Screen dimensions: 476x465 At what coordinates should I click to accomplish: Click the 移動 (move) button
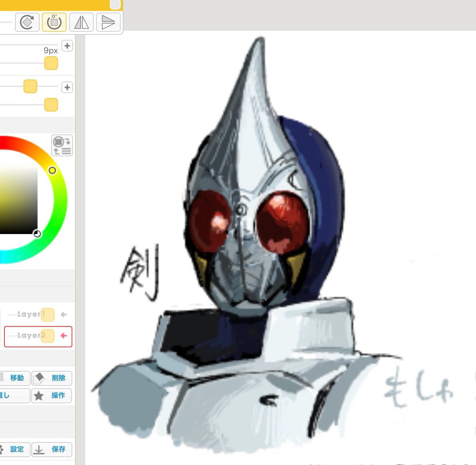point(15,378)
